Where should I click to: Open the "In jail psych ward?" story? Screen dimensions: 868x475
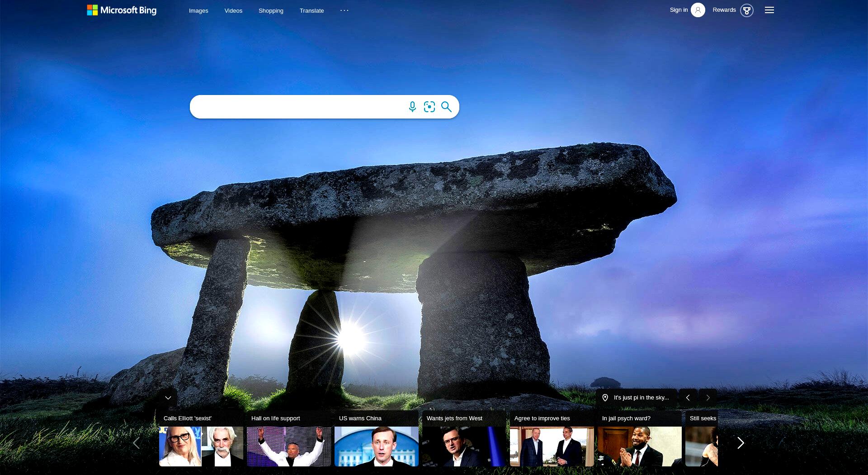[640, 438]
